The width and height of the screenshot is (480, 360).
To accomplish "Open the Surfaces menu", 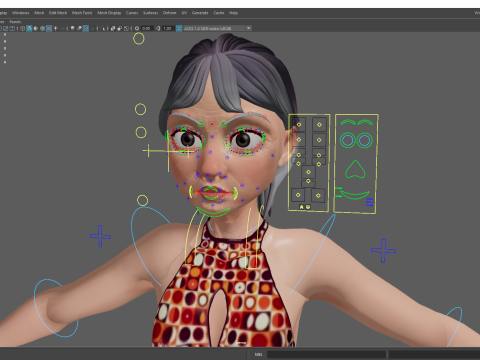I will point(150,13).
